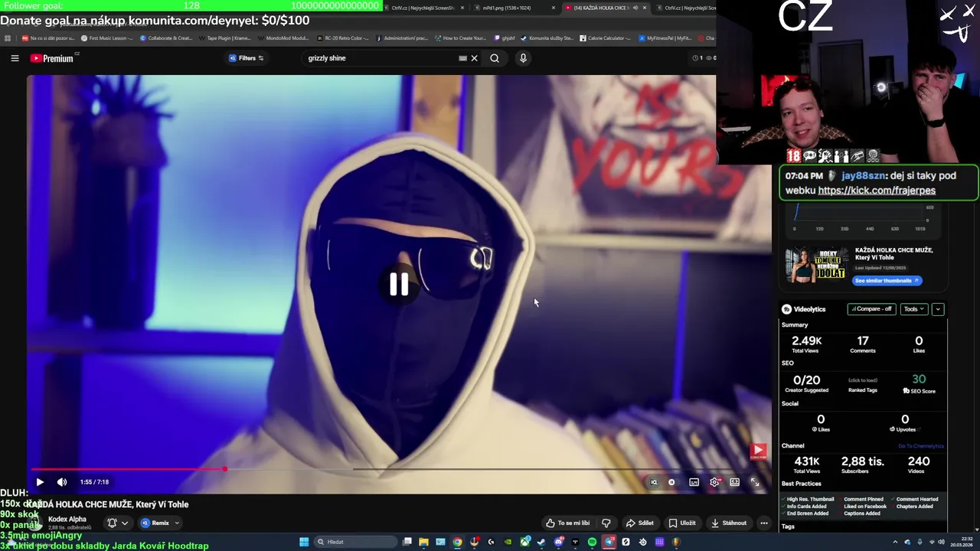
Task: Seek along the red video progress bar
Action: click(129, 469)
